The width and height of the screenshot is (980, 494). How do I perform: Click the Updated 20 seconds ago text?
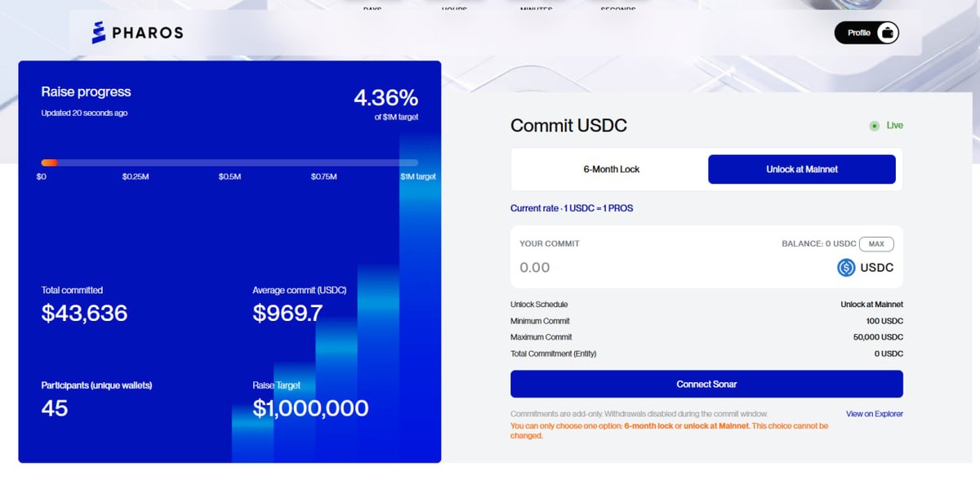pos(84,113)
